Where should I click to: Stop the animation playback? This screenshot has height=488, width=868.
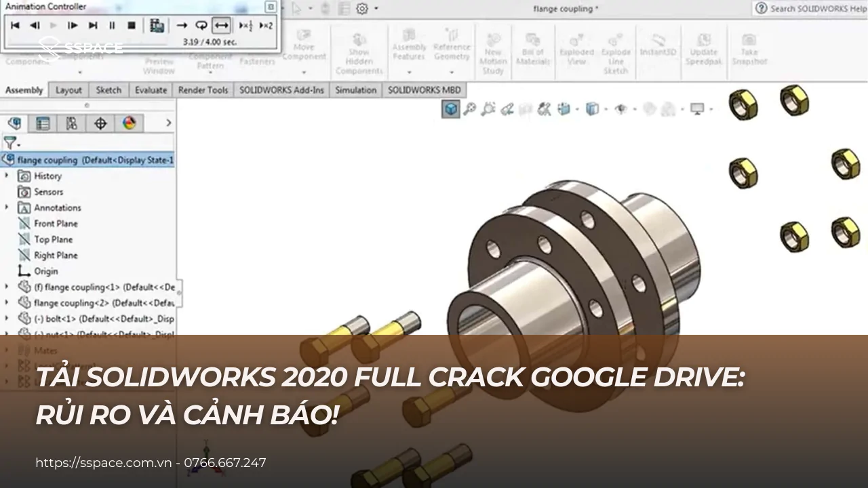click(x=132, y=26)
